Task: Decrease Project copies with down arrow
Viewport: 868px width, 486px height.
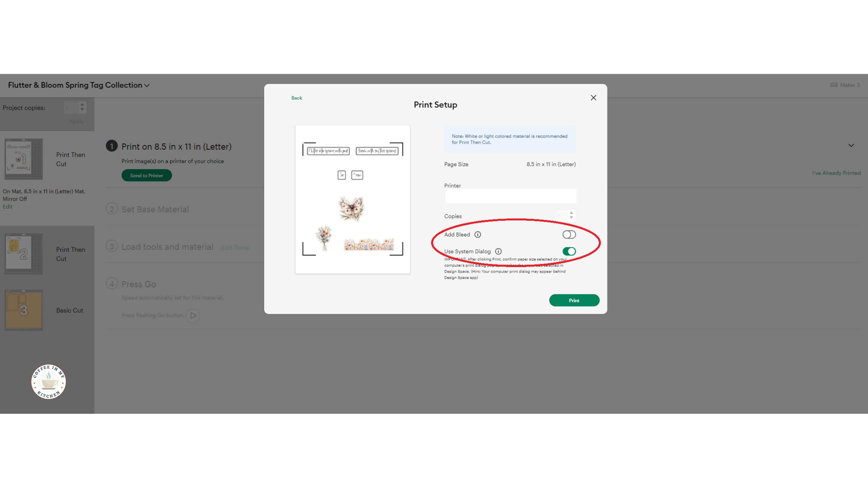Action: pos(82,110)
